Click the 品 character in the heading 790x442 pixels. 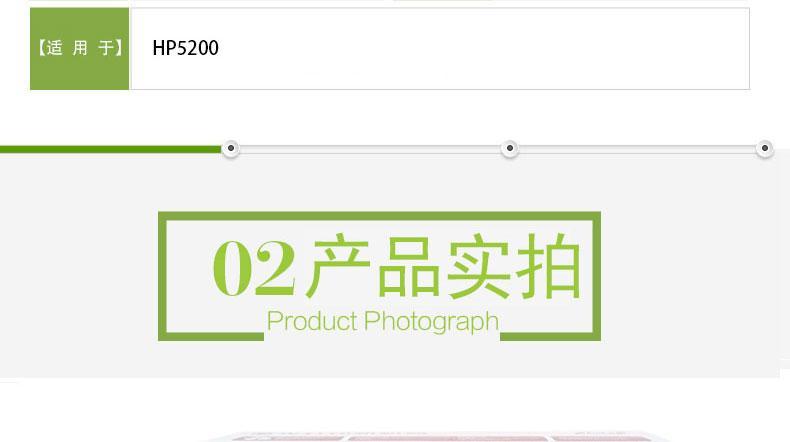click(409, 266)
